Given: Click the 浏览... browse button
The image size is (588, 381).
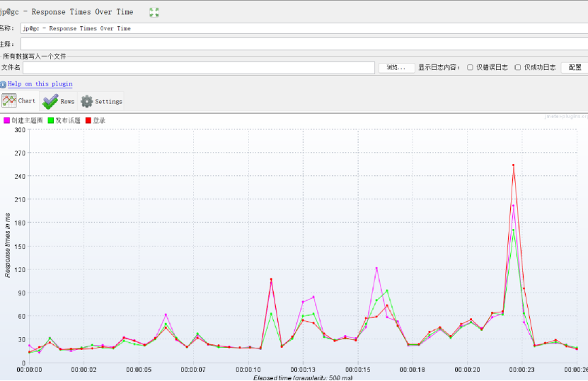Looking at the screenshot, I should (396, 67).
